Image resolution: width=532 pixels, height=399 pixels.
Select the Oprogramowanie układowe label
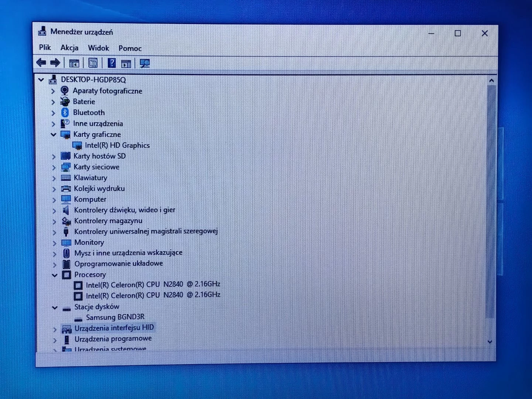(119, 263)
